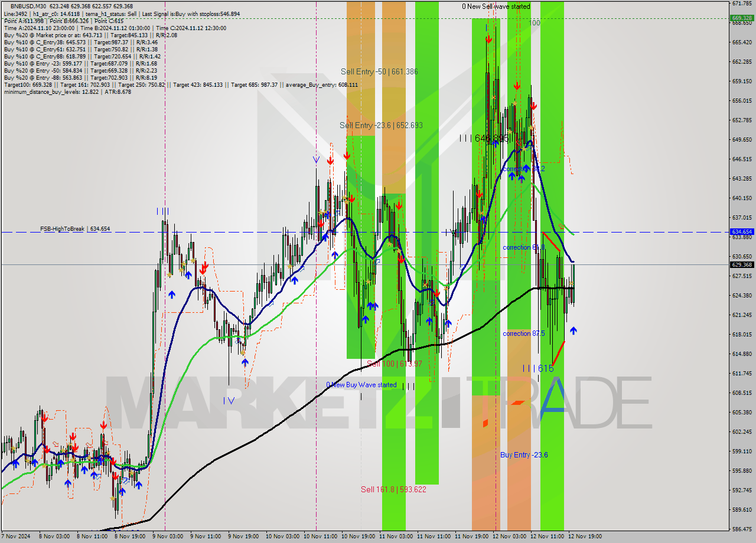Click the 611.745 price axis label
The image size is (756, 543).
point(742,373)
